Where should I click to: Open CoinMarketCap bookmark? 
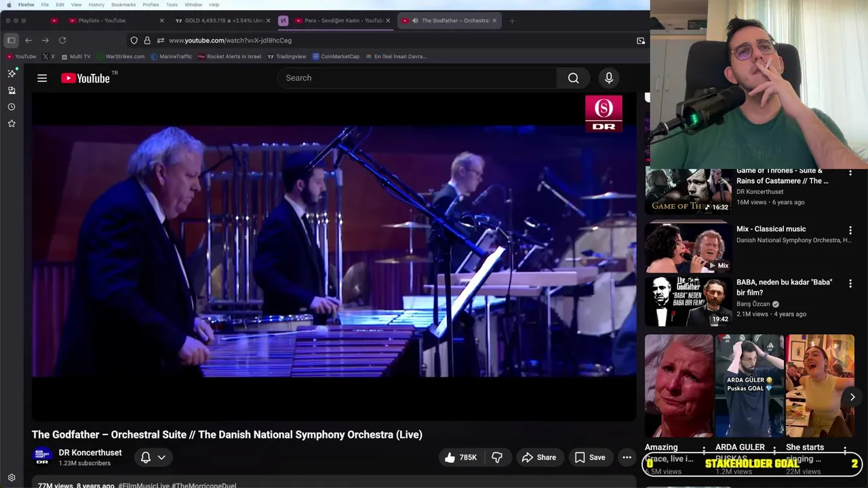coord(336,56)
